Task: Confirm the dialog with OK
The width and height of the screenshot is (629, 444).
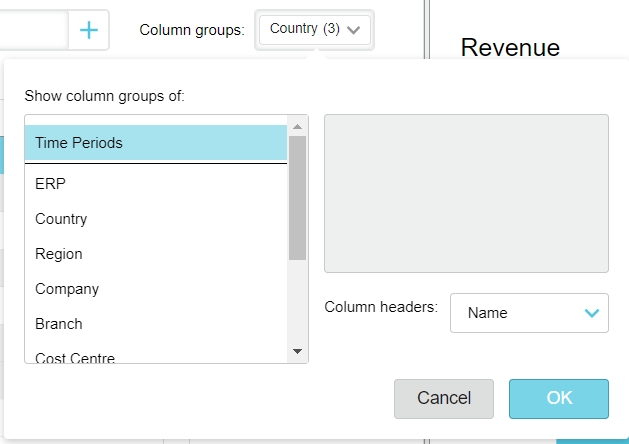Action: point(558,398)
